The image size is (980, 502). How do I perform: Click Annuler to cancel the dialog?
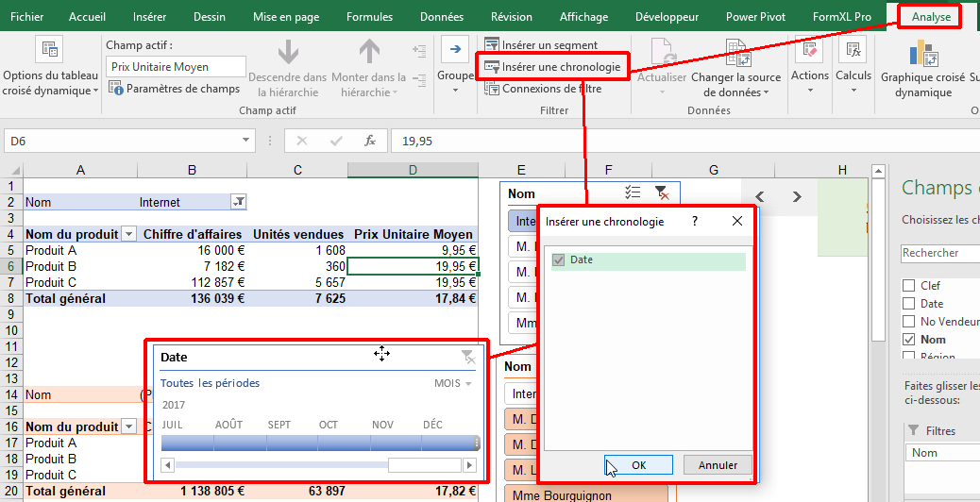tap(718, 465)
